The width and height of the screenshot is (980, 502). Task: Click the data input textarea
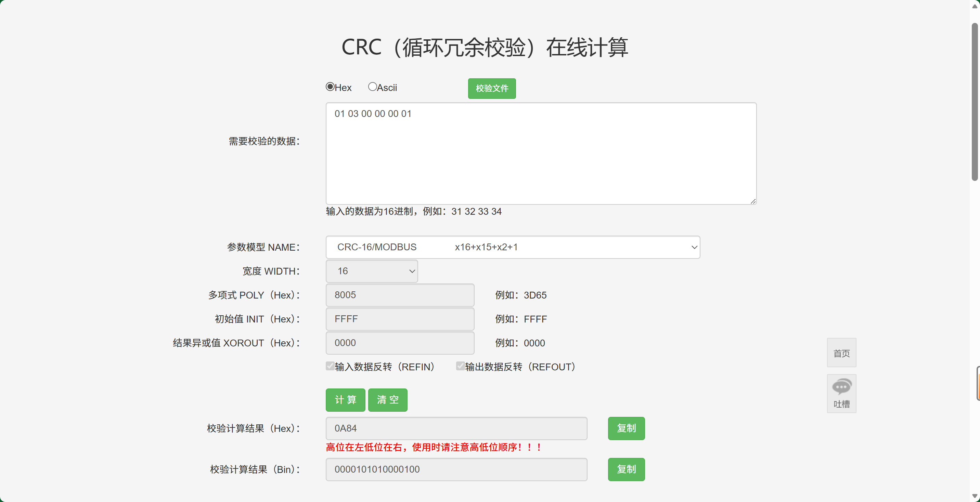pyautogui.click(x=541, y=153)
